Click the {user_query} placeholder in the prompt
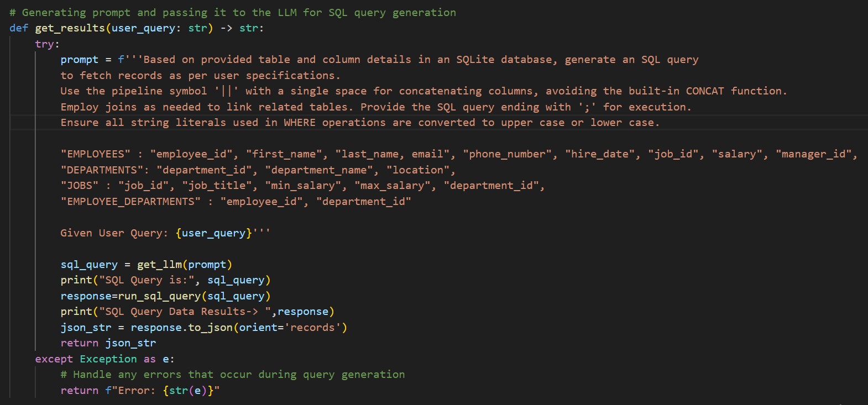The image size is (868, 405). [214, 233]
